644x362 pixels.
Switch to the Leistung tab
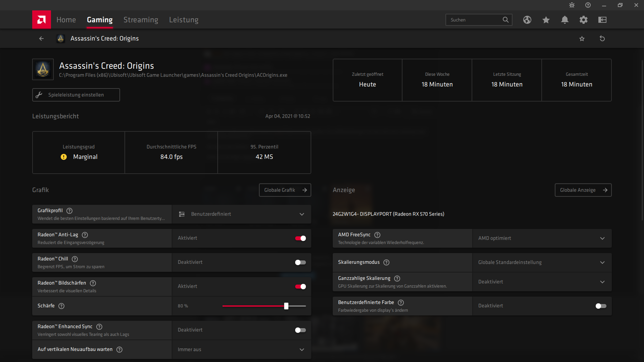coord(183,20)
